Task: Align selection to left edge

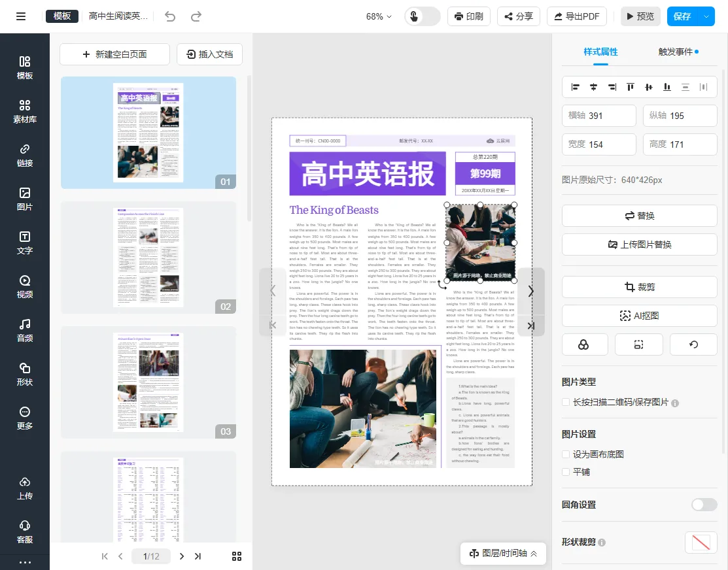Action: point(575,87)
